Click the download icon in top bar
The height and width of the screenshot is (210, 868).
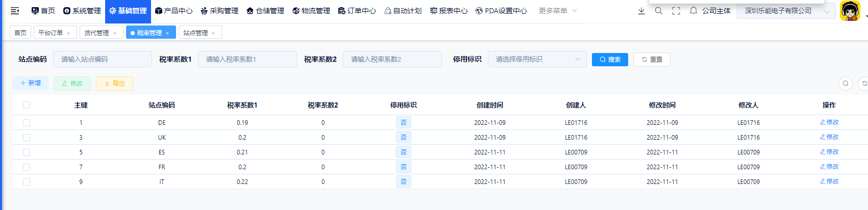click(x=641, y=11)
